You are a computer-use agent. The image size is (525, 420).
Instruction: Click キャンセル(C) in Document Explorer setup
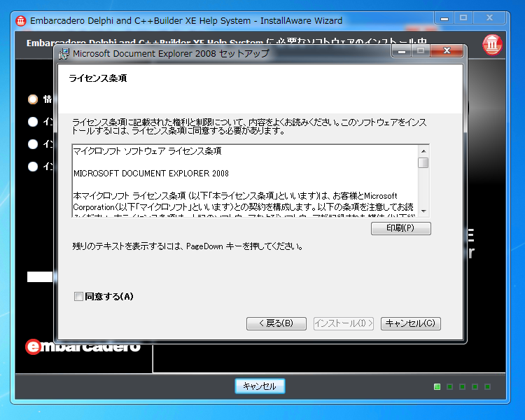tap(410, 323)
